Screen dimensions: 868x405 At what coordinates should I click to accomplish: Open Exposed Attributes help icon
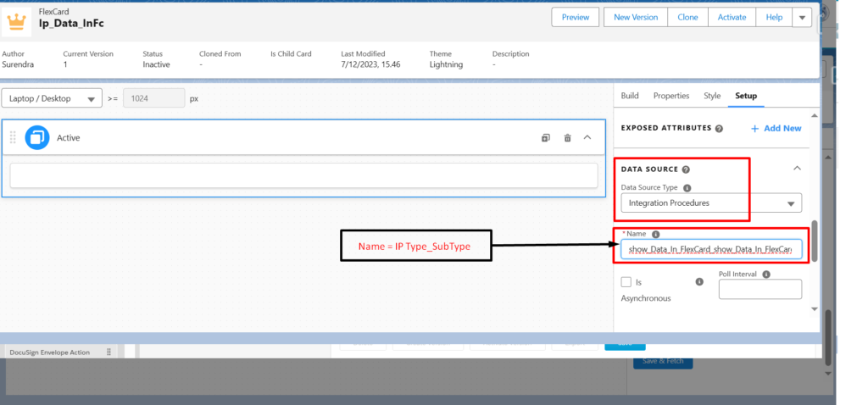click(719, 128)
